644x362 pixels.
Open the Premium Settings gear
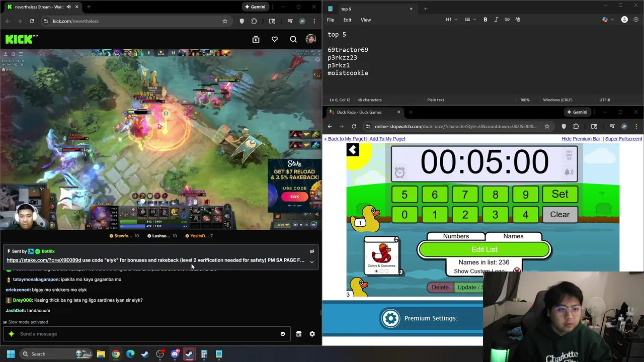(x=390, y=318)
